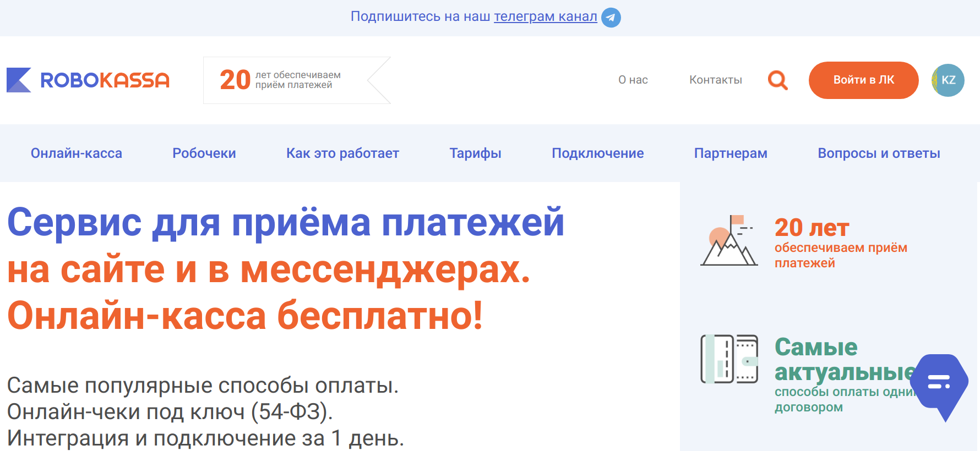Select Как это работает in navigation
This screenshot has height=451, width=980.
pyautogui.click(x=342, y=153)
